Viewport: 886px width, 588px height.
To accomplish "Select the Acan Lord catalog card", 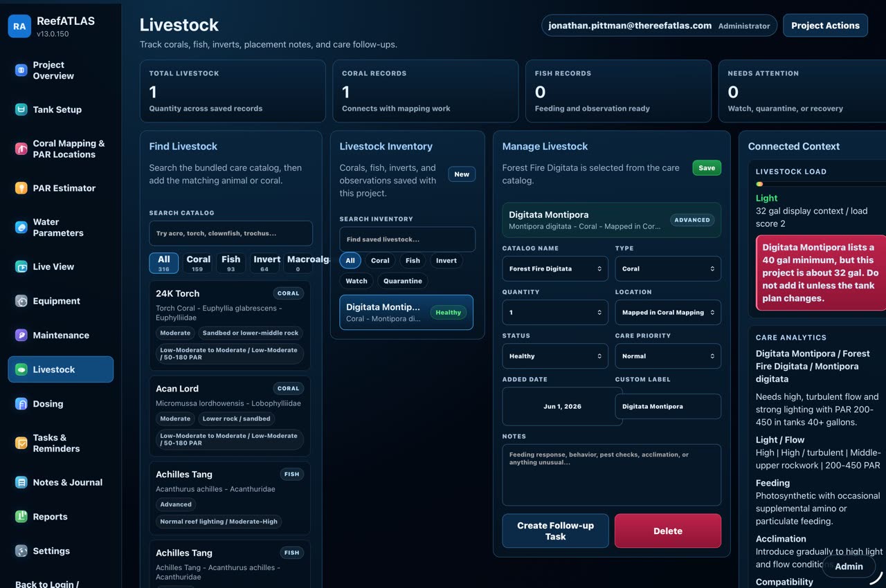I will [x=230, y=416].
